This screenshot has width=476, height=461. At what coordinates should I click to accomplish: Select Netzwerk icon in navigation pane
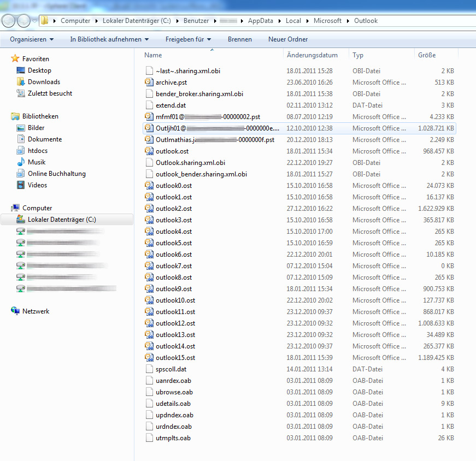pos(15,311)
